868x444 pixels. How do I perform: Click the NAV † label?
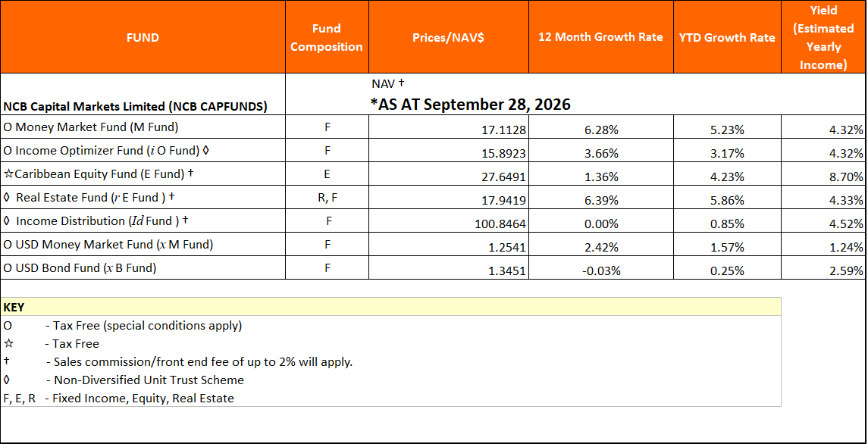pyautogui.click(x=389, y=84)
